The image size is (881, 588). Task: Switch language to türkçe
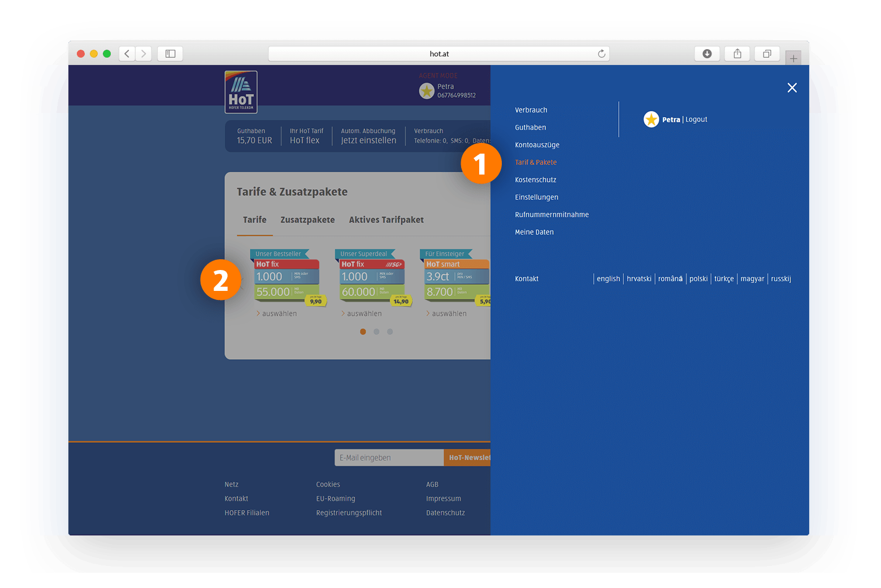(724, 278)
